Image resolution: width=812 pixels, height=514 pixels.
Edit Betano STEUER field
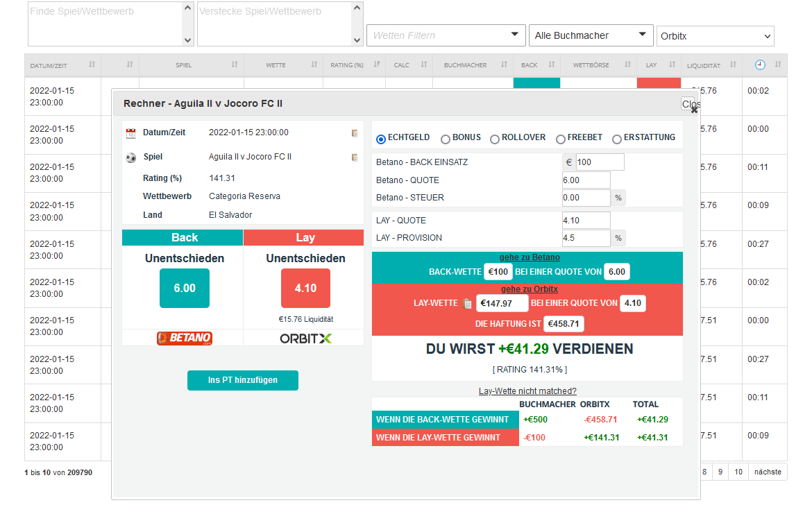[x=586, y=198]
